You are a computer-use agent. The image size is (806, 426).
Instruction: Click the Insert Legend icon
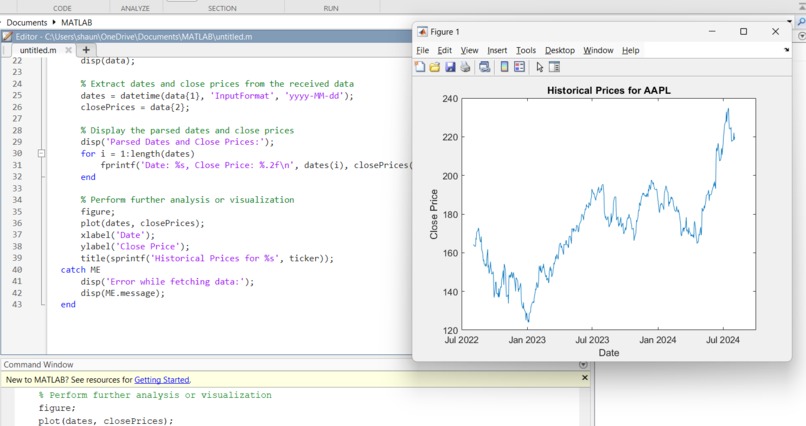pyautogui.click(x=520, y=67)
